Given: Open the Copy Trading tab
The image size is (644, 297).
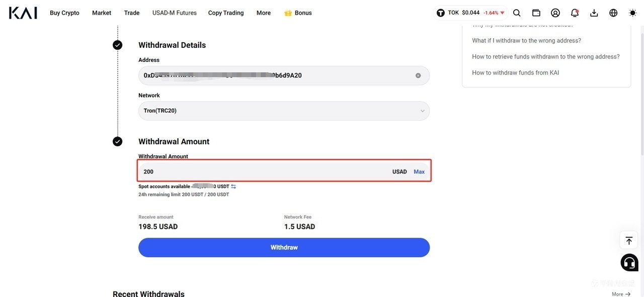Looking at the screenshot, I should [x=226, y=13].
